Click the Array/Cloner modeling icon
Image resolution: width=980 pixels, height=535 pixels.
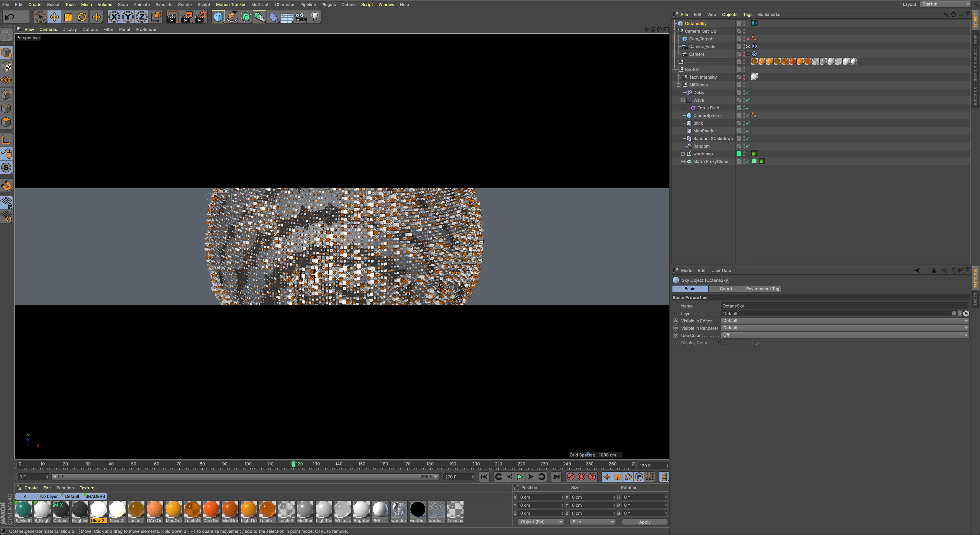click(260, 17)
